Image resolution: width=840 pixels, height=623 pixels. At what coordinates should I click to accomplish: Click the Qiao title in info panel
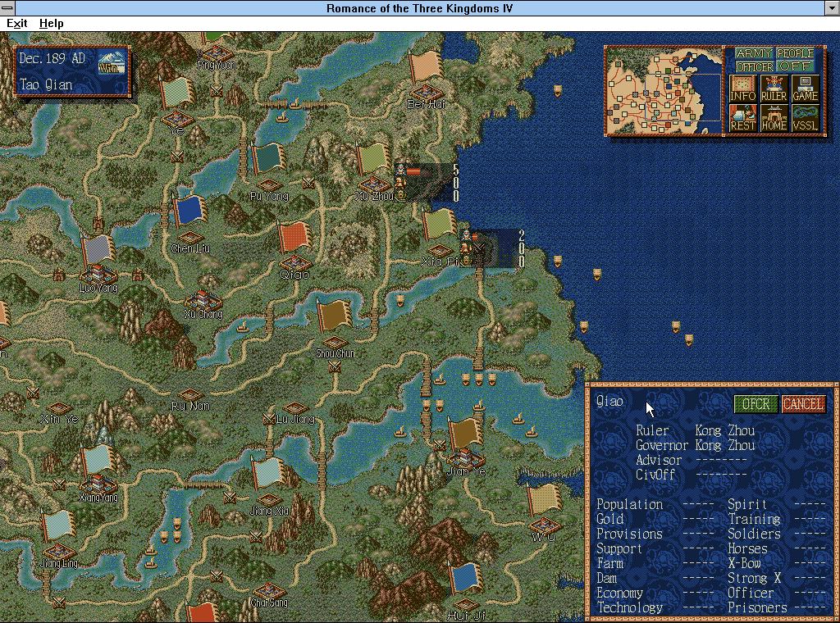point(609,402)
